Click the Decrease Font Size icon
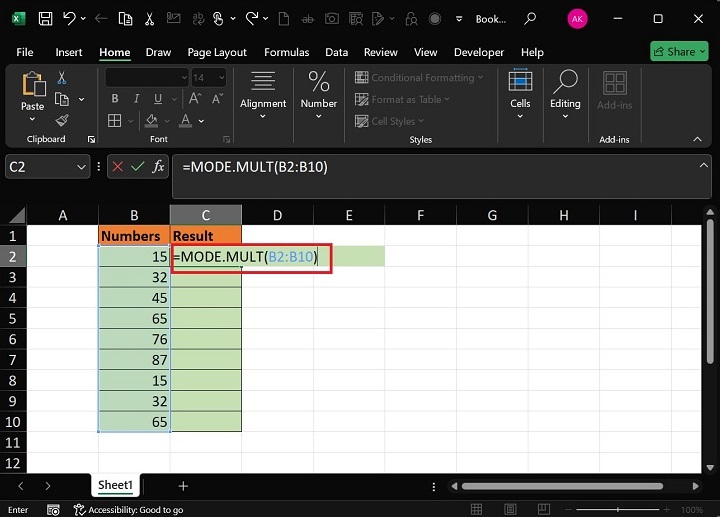The width and height of the screenshot is (720, 517). (217, 99)
